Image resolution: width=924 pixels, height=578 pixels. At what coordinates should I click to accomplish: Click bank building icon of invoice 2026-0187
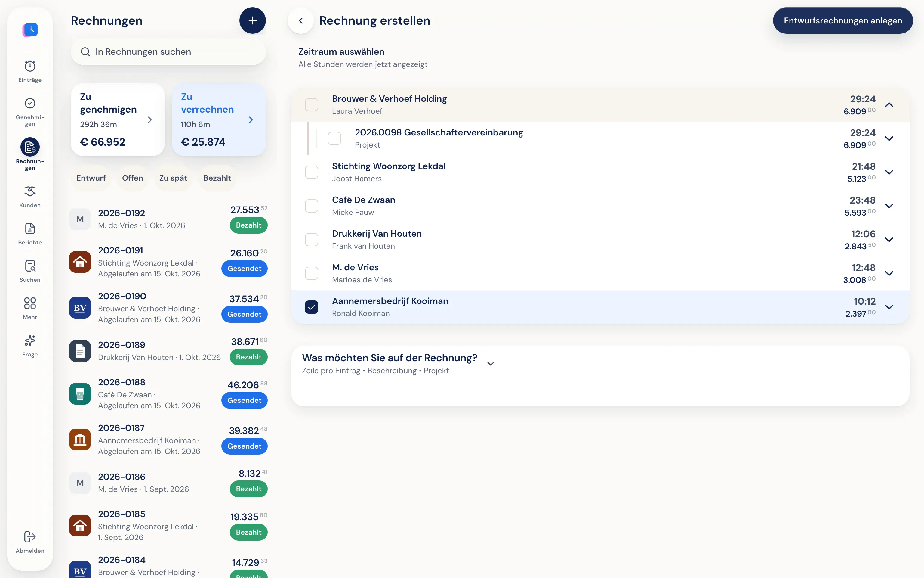[x=80, y=440]
